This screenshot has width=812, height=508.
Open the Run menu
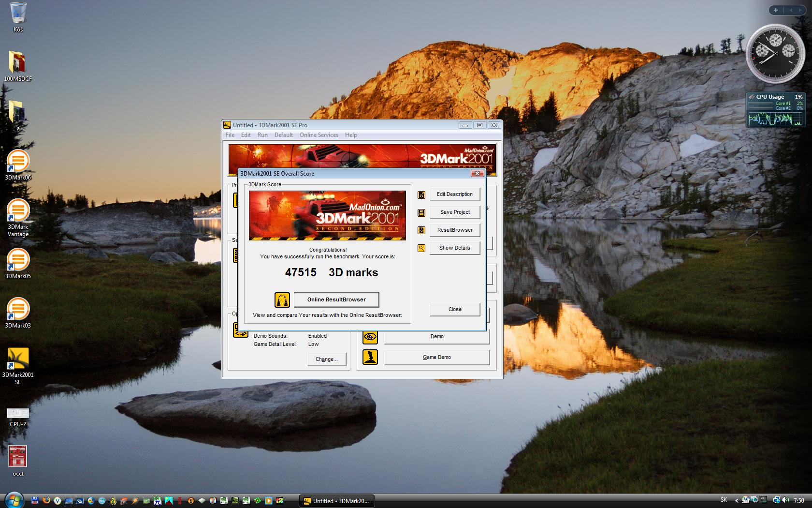click(262, 135)
